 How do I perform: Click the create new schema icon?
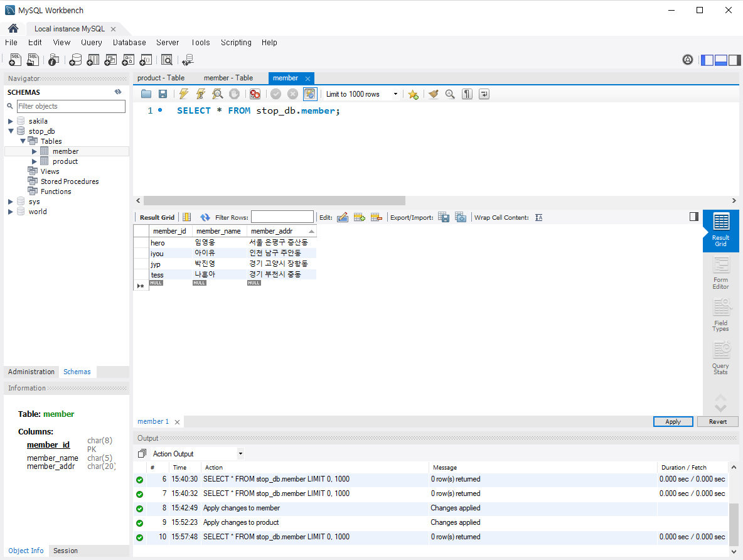pyautogui.click(x=75, y=60)
